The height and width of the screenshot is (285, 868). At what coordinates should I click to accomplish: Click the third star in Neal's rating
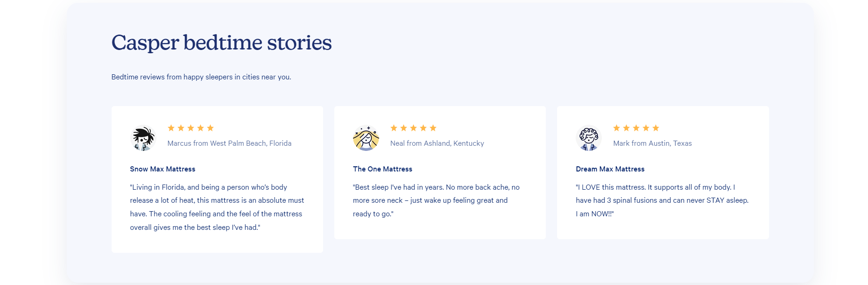(x=413, y=128)
